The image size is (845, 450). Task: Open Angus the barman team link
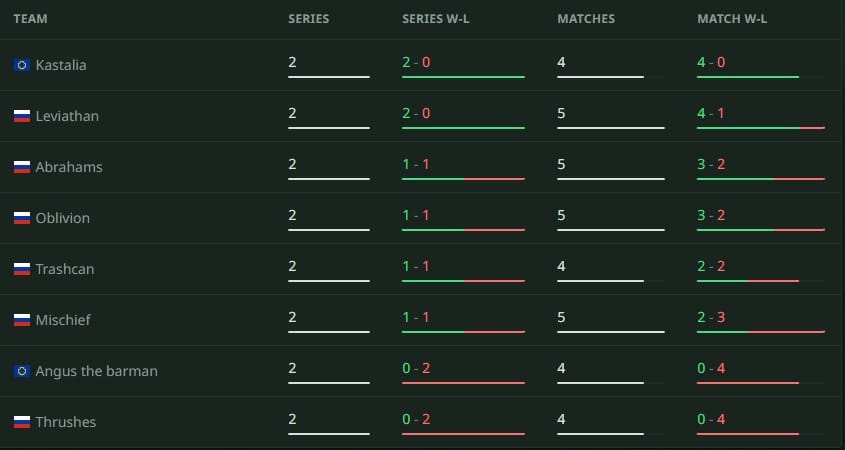pos(96,371)
